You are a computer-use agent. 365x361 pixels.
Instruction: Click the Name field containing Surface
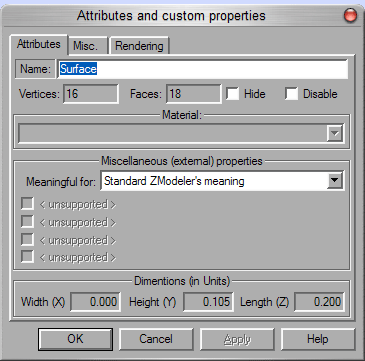tap(203, 69)
